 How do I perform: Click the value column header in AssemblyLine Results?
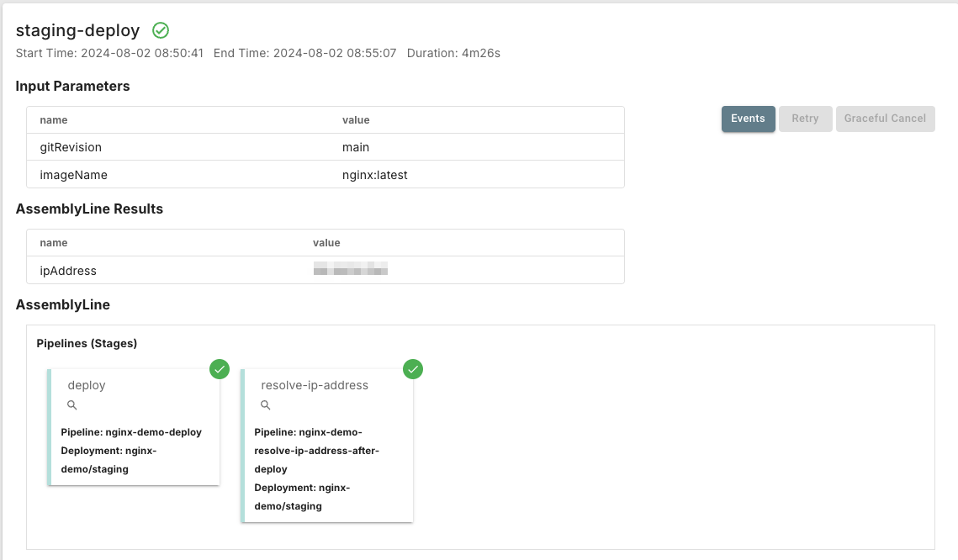point(326,243)
